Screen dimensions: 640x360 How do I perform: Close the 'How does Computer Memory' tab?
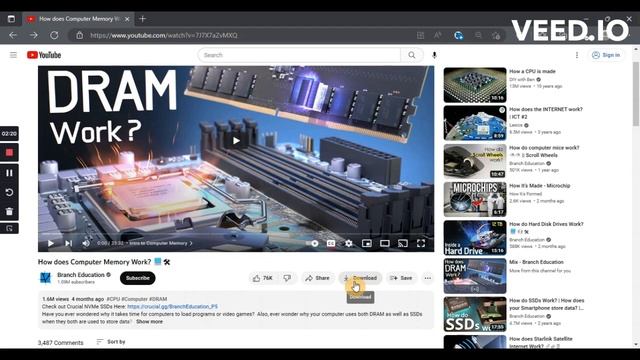pyautogui.click(x=127, y=19)
